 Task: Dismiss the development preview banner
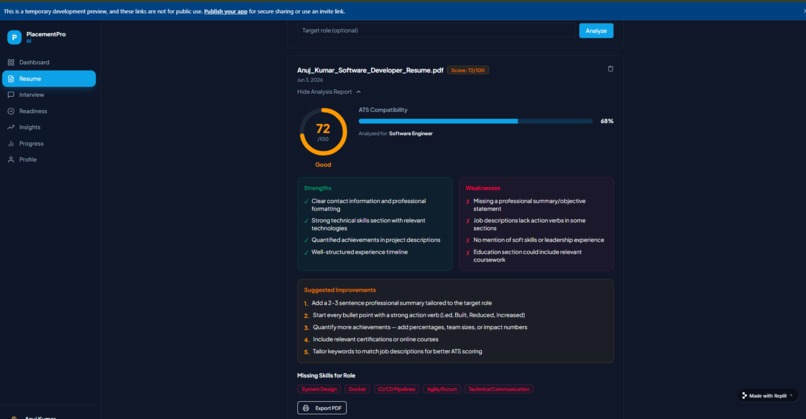point(803,11)
